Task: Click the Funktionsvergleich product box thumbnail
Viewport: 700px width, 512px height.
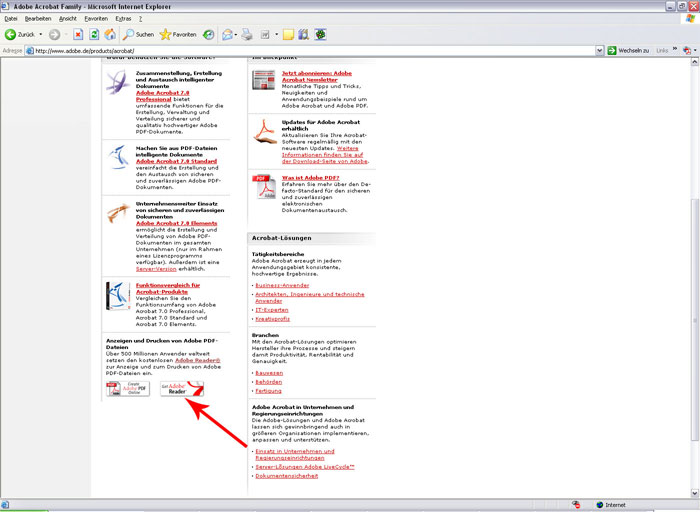Action: 118,296
